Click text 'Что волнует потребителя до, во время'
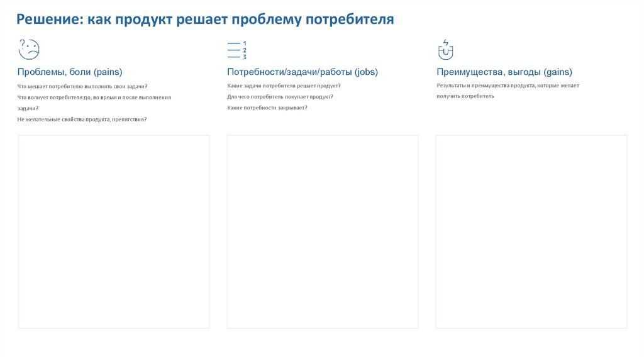This screenshot has width=644, height=361. (67, 97)
